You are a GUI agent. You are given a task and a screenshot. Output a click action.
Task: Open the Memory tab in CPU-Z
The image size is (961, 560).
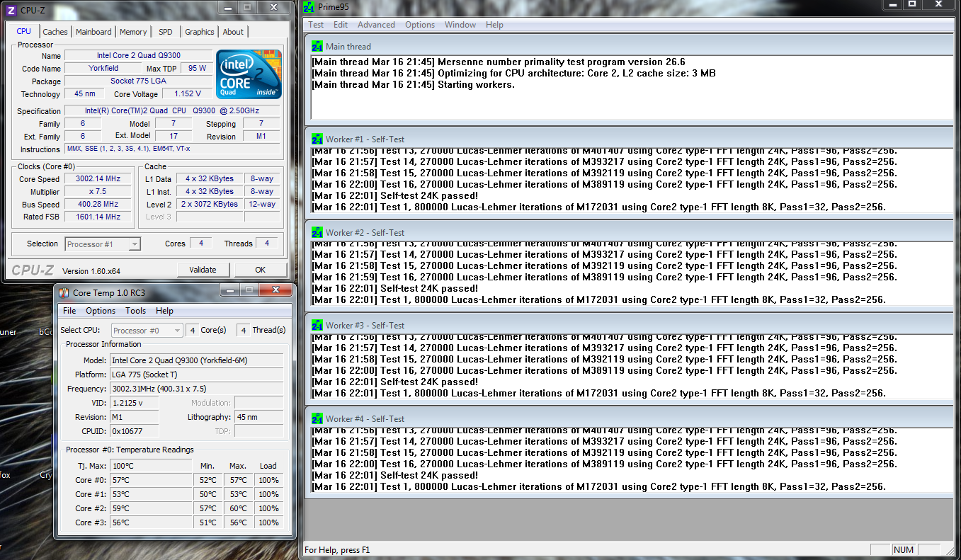[133, 32]
